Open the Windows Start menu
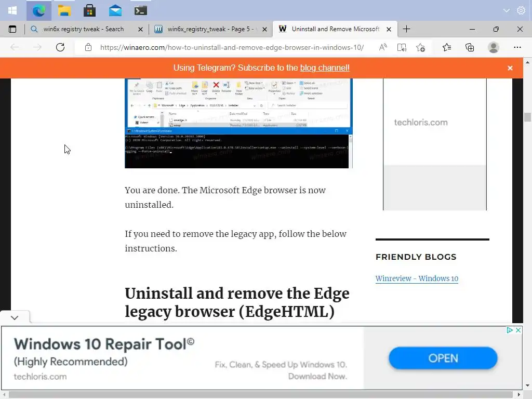This screenshot has width=532, height=399. point(12,10)
